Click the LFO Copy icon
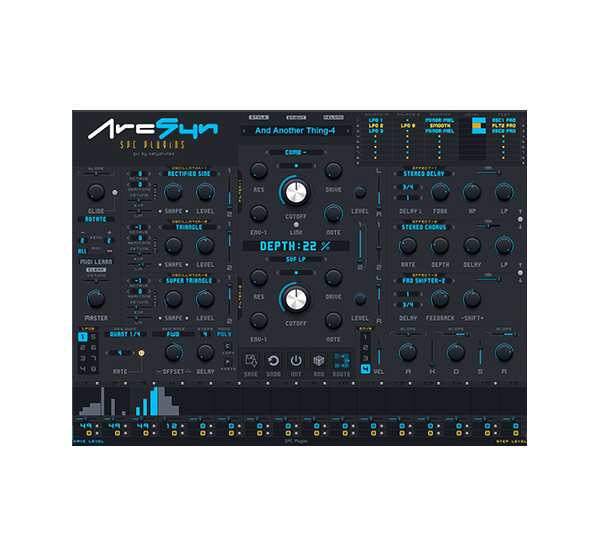The height and width of the screenshot is (543, 600). (x=228, y=346)
